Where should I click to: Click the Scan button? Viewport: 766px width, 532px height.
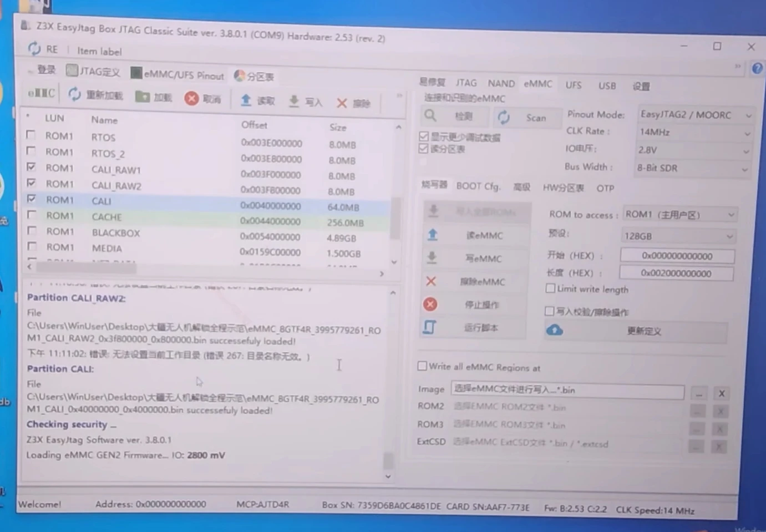(x=527, y=118)
